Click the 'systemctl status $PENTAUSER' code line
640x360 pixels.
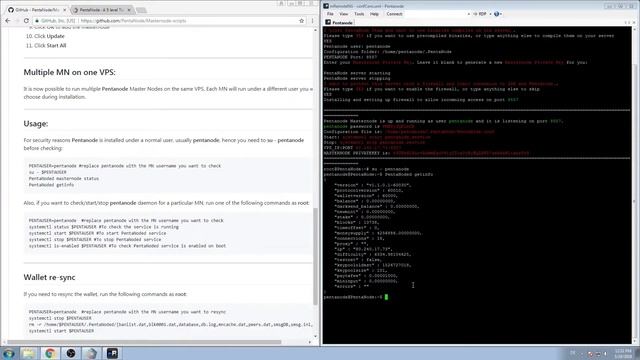(x=104, y=227)
